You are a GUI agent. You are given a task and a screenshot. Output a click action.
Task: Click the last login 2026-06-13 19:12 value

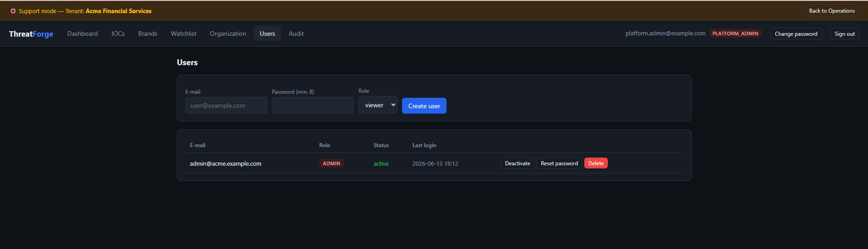point(435,163)
